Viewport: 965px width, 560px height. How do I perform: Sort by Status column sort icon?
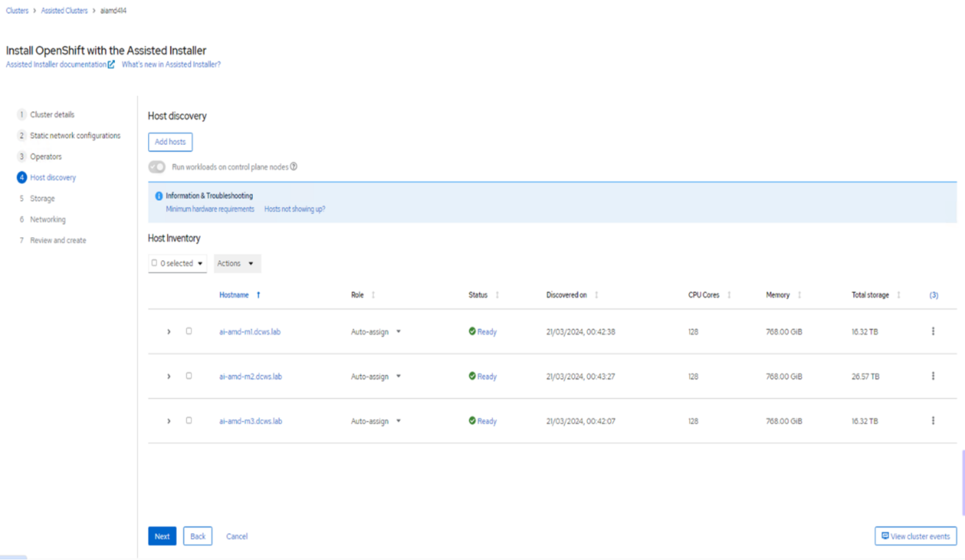[x=497, y=295]
